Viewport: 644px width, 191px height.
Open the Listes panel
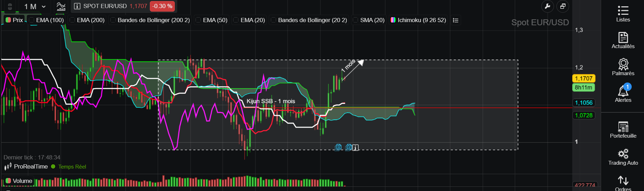[x=623, y=14]
